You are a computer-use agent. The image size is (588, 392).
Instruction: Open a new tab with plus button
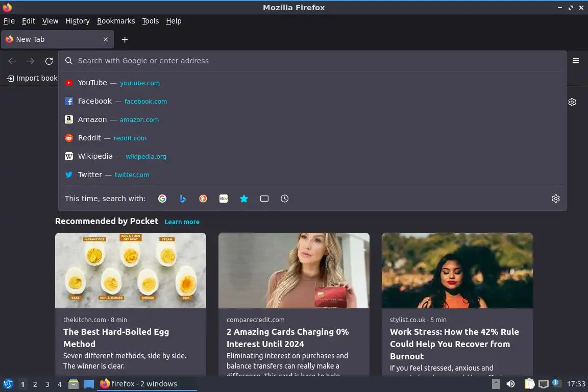tap(125, 39)
